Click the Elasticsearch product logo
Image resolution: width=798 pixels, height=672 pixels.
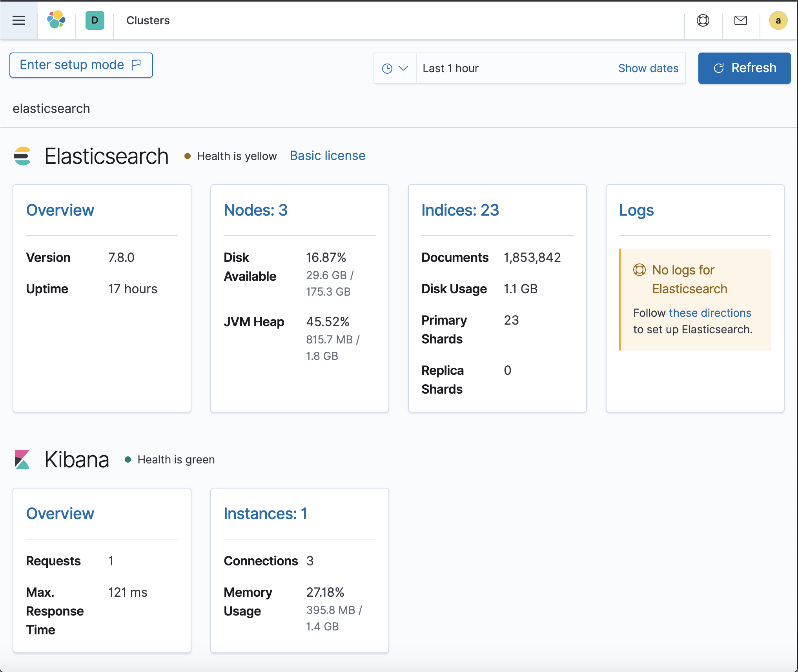pos(22,156)
